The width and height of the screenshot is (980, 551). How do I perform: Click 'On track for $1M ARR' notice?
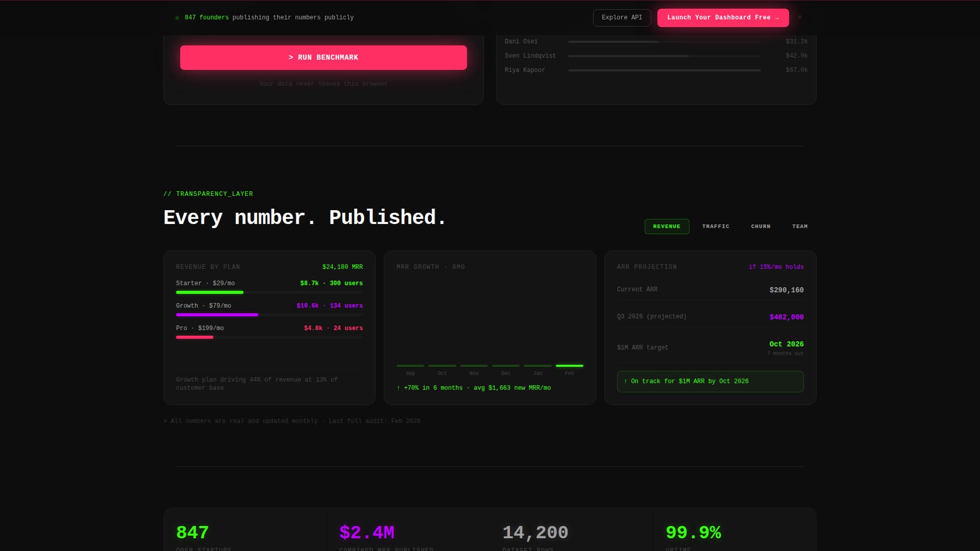[x=710, y=382]
